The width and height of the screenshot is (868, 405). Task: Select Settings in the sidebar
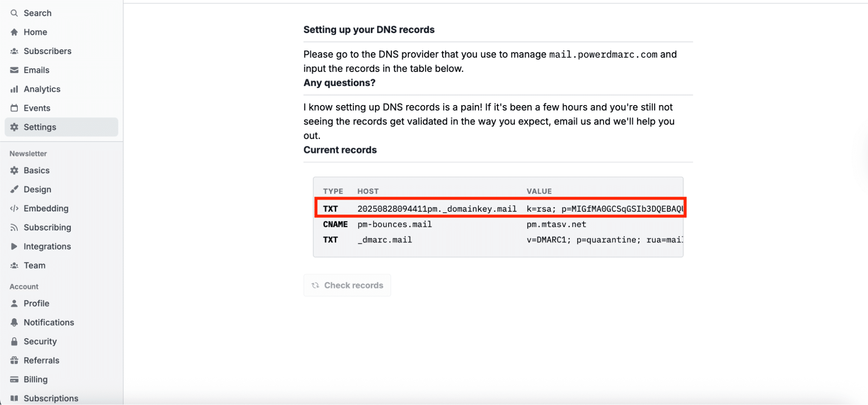click(x=61, y=127)
